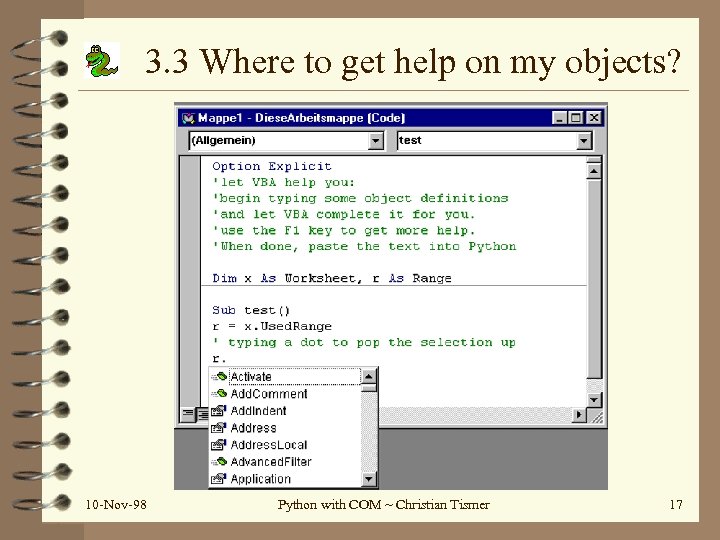720x540 pixels.
Task: Click autocomplete list scroll down arrow
Action: pyautogui.click(x=369, y=480)
